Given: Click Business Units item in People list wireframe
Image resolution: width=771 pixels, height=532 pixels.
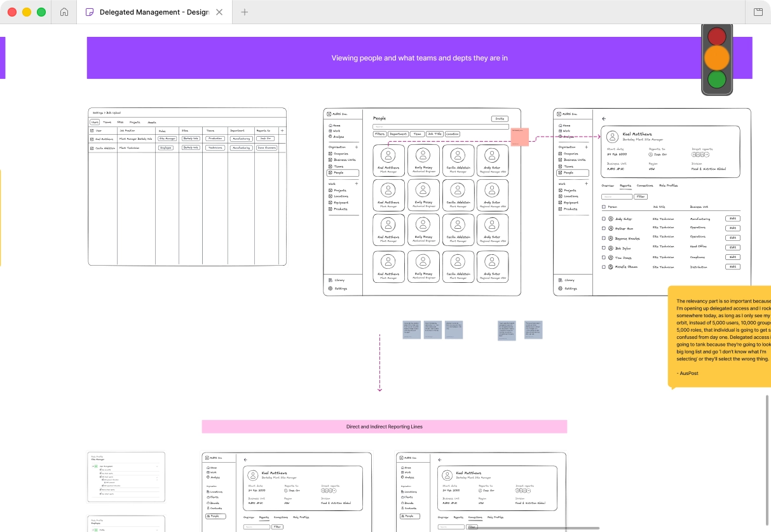Looking at the screenshot, I should coord(342,160).
